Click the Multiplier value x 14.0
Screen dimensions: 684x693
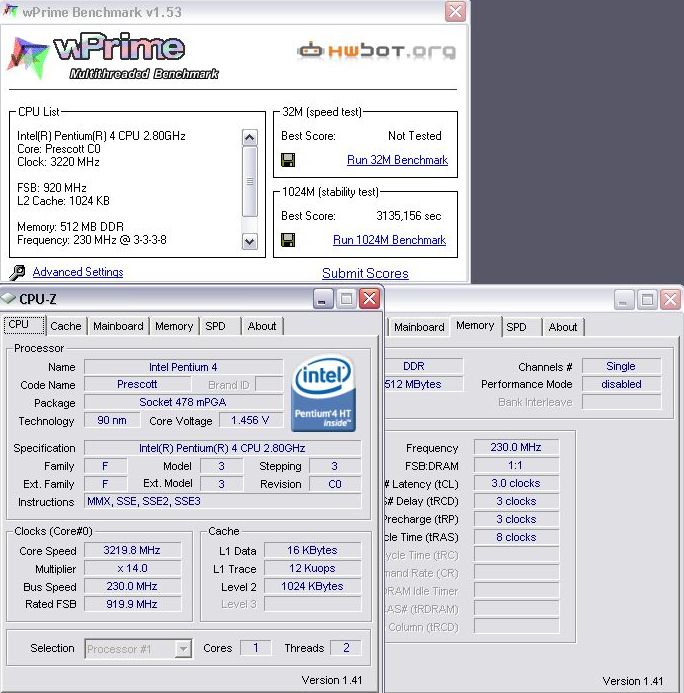(x=133, y=568)
